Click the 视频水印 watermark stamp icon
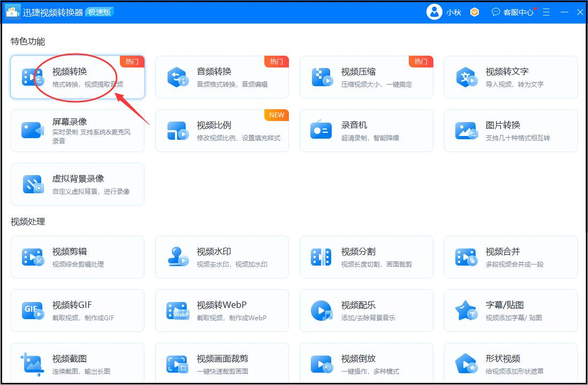 click(178, 257)
